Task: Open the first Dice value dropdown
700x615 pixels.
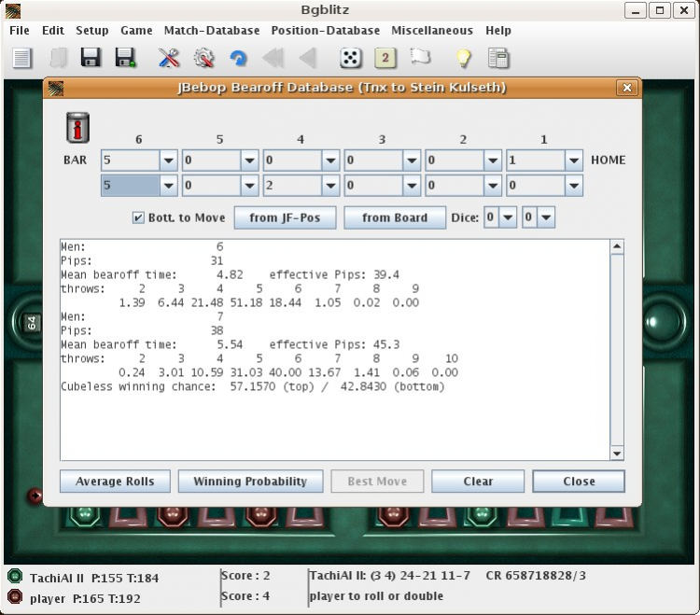Action: click(508, 217)
